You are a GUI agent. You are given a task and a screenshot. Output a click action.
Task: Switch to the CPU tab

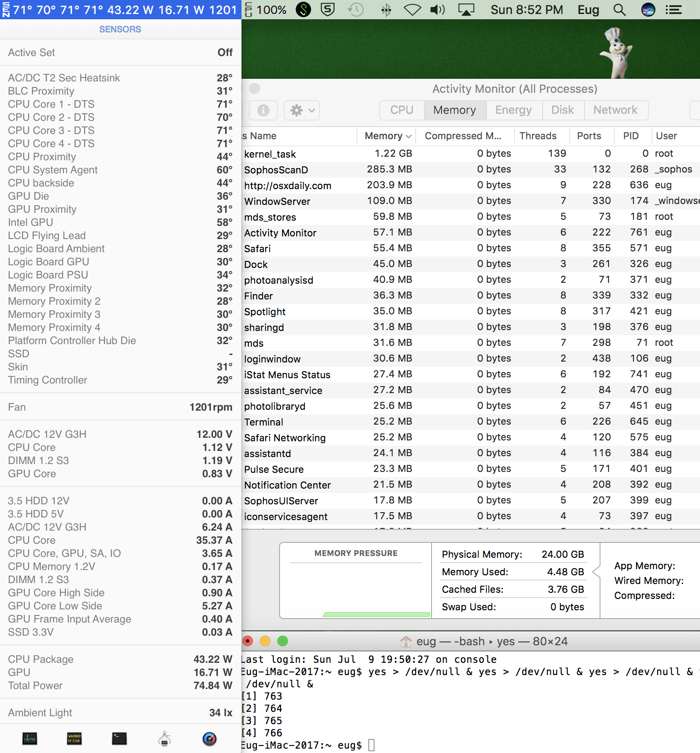(402, 110)
